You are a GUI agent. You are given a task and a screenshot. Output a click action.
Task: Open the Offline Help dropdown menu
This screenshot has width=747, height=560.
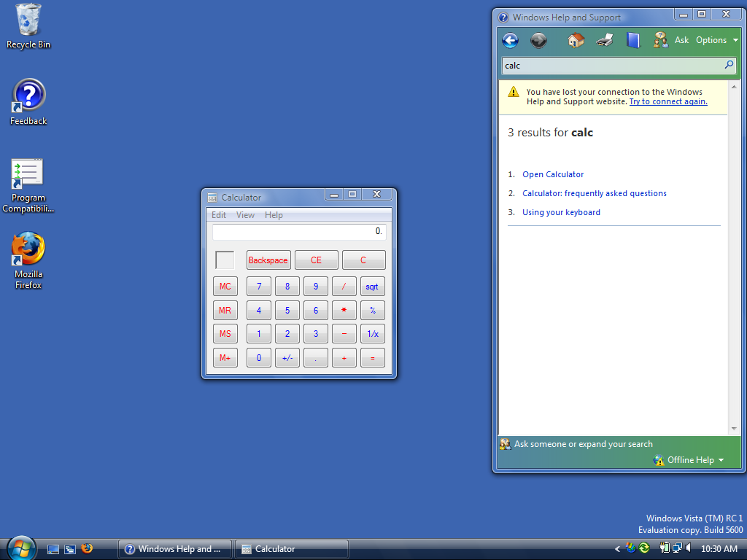689,460
